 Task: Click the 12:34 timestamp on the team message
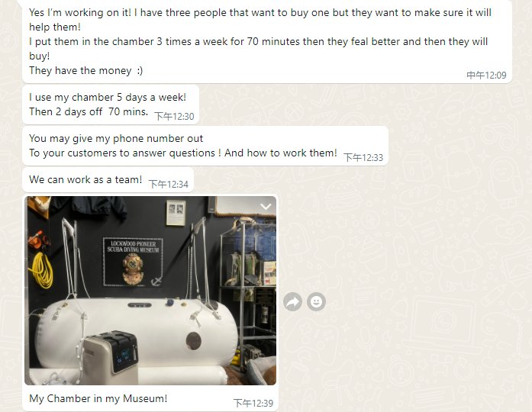(168, 184)
